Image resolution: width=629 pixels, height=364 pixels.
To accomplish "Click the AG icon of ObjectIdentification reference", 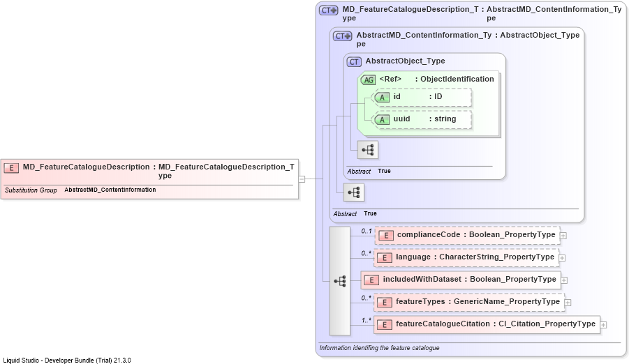I will [368, 79].
